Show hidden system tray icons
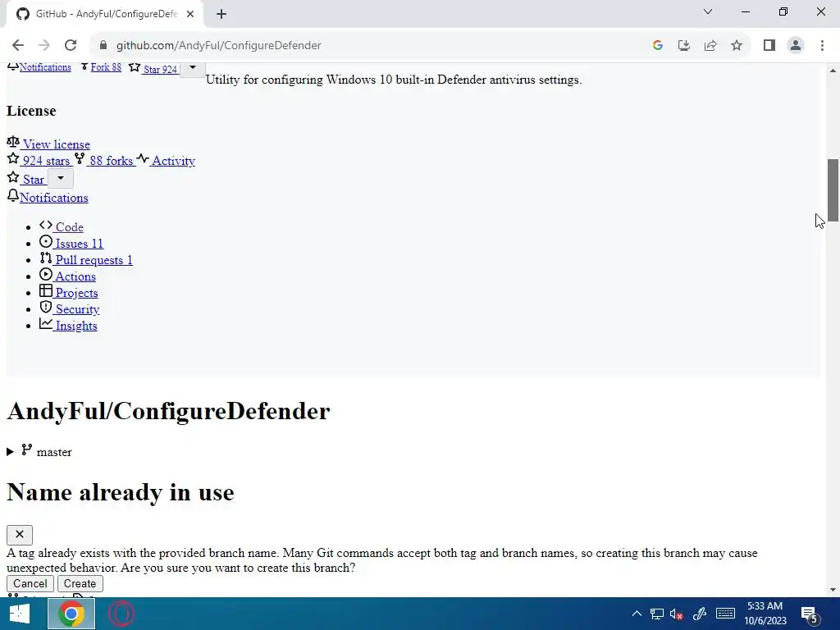840x630 pixels. (x=637, y=614)
